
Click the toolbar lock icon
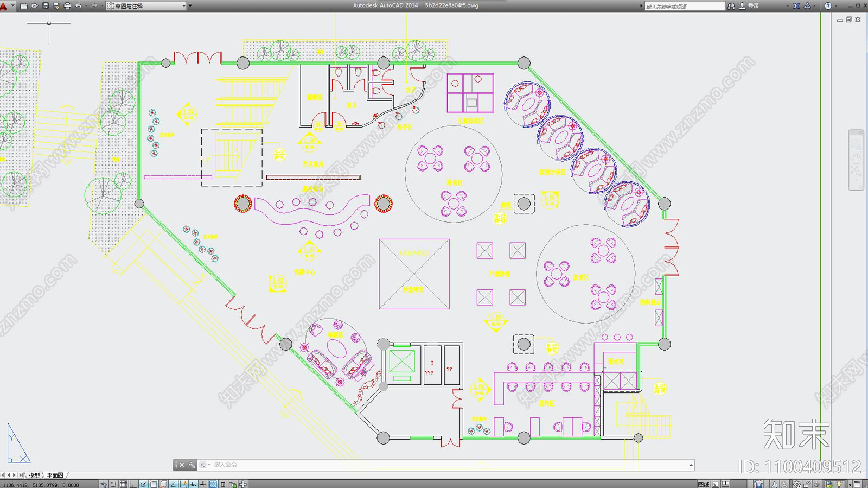click(x=808, y=484)
